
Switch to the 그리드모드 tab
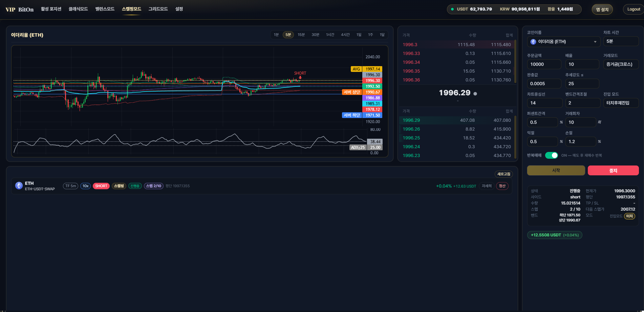(x=158, y=9)
